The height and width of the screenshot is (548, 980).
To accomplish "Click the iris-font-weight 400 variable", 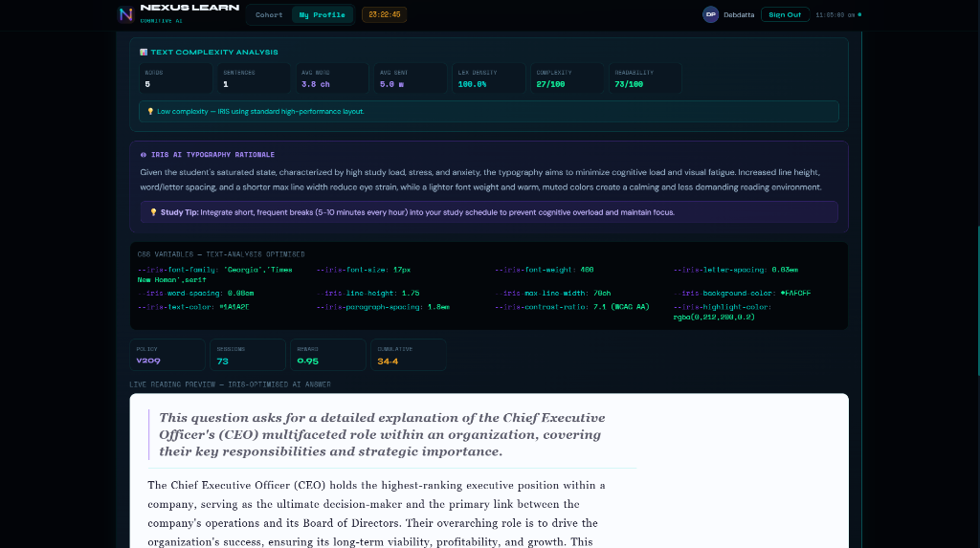I will [544, 270].
